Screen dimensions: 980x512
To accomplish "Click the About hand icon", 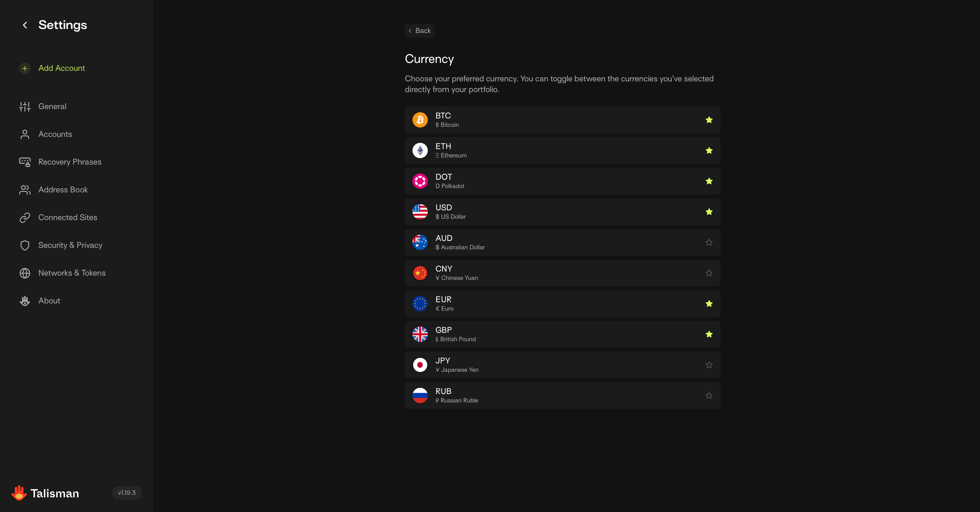I will pos(25,301).
